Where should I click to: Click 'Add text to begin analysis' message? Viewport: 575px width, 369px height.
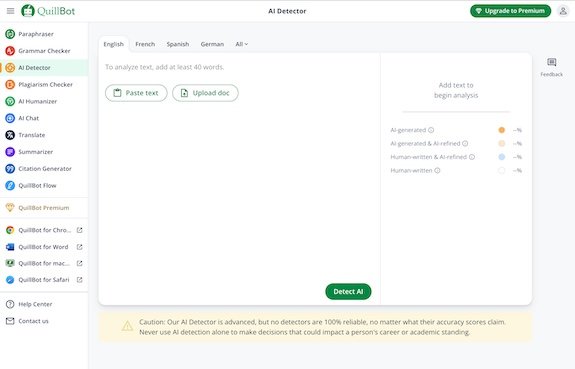tap(456, 90)
